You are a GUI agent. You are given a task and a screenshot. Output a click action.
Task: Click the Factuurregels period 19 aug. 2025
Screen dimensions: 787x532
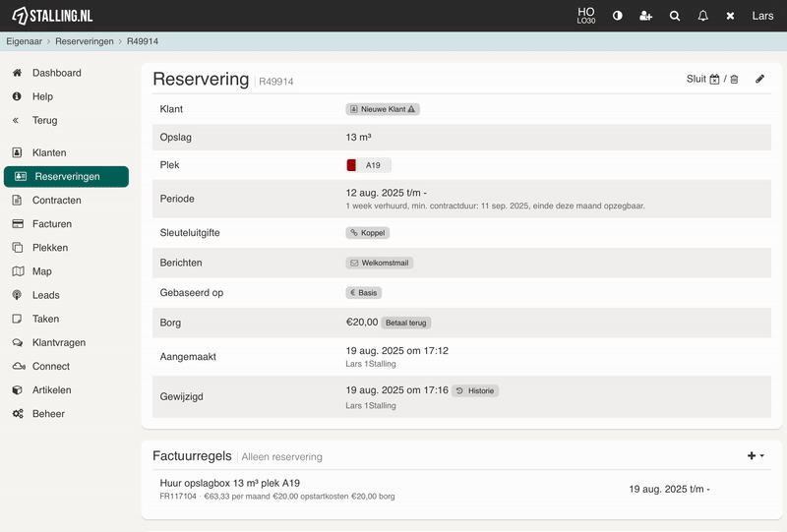(669, 489)
